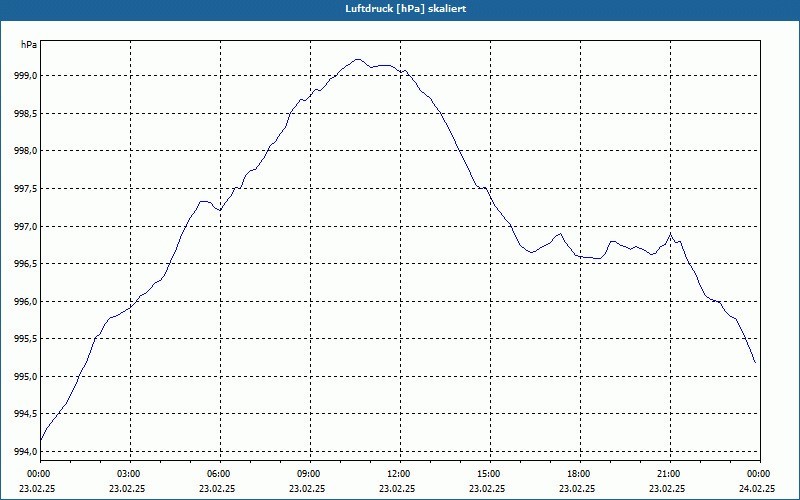800x500 pixels.
Task: Select the 997,0 y-axis value label
Action: tap(25, 226)
